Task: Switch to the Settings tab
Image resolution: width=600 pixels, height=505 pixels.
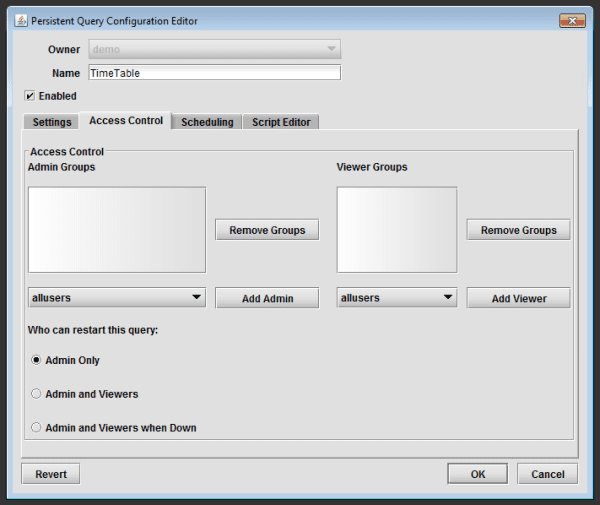Action: click(x=52, y=122)
